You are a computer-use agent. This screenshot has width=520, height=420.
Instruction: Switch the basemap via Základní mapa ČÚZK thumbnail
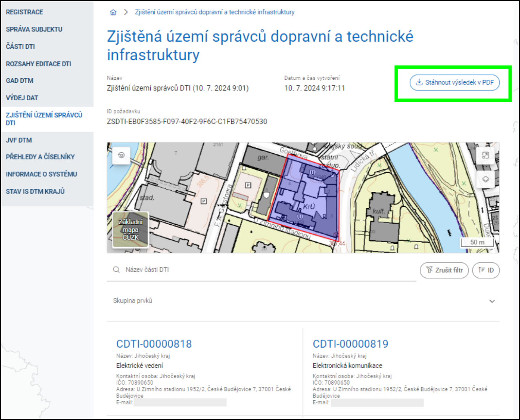131,229
